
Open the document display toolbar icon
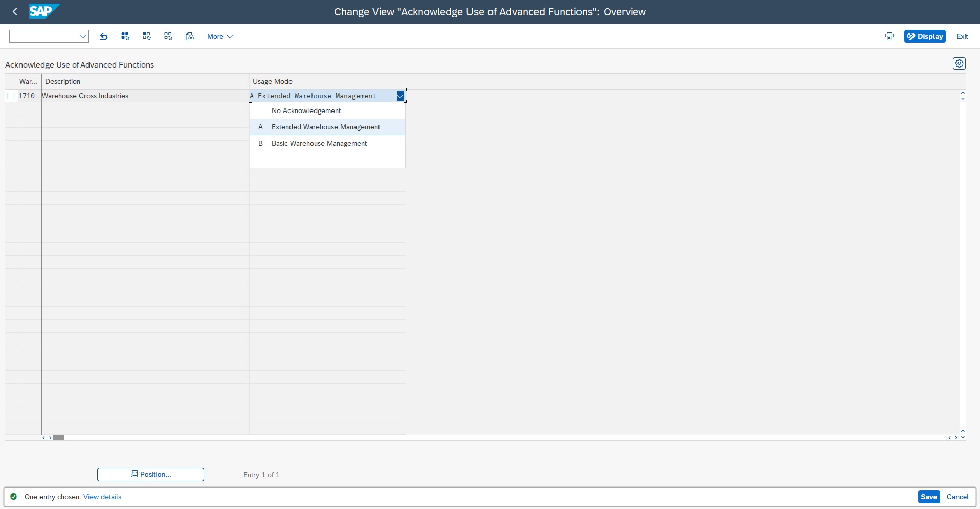[189, 36]
